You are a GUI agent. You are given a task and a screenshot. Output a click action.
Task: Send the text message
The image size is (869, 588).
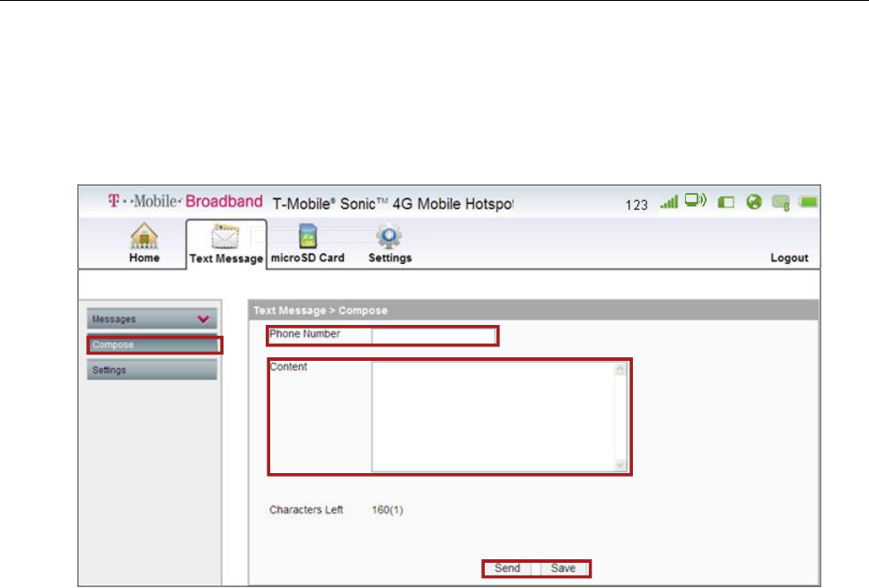(507, 568)
